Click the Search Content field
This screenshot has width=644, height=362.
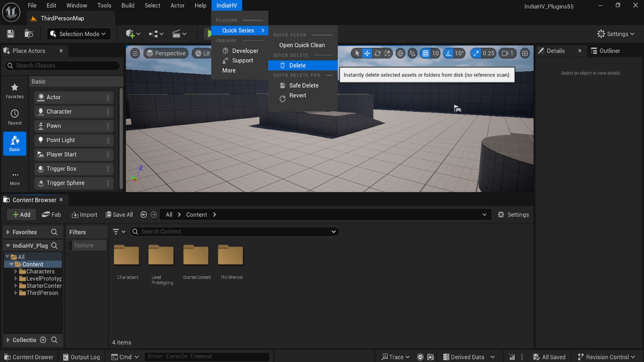coord(234,232)
